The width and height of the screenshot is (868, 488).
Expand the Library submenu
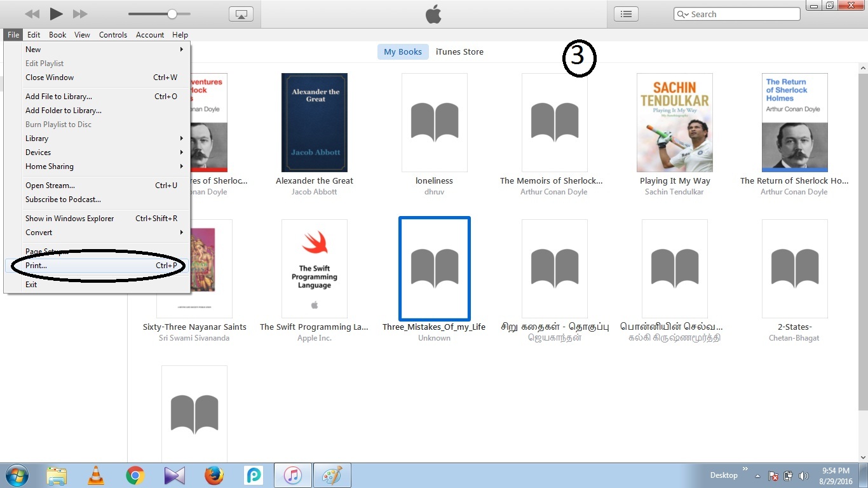click(x=97, y=139)
